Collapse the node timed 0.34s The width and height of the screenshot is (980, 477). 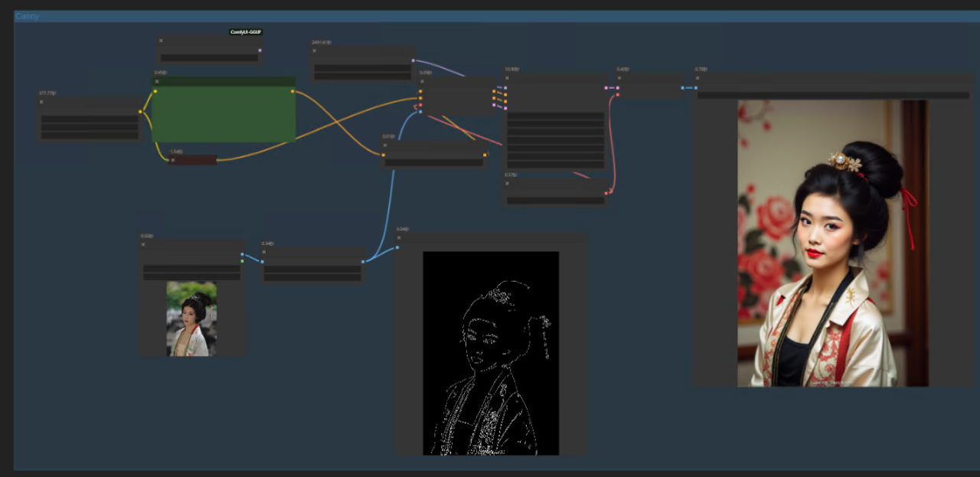264,251
